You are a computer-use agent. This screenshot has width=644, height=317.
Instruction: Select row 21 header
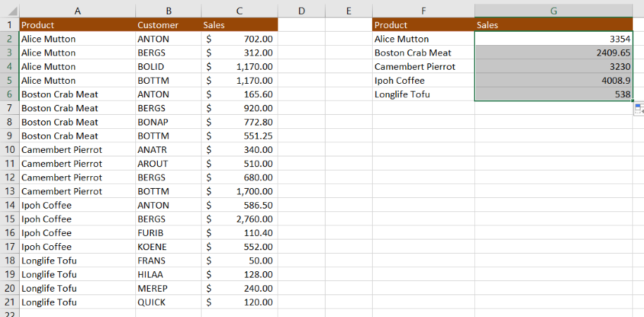coord(9,302)
